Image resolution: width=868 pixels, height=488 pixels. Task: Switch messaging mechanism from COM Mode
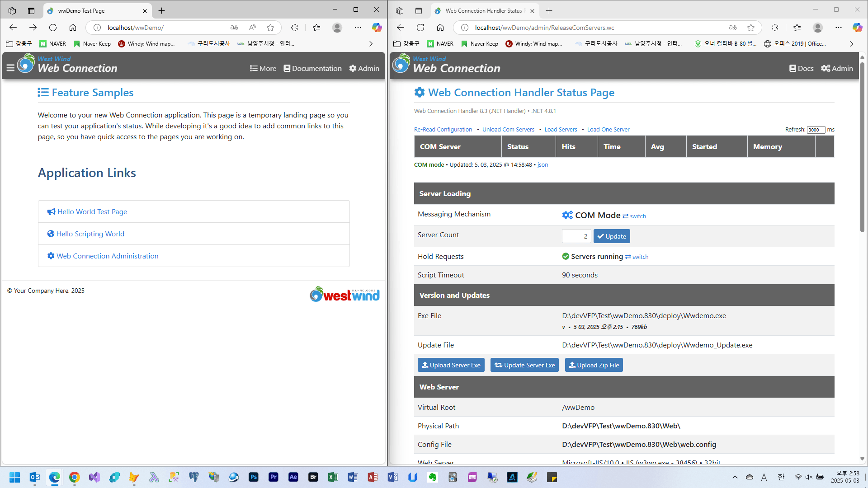(634, 216)
